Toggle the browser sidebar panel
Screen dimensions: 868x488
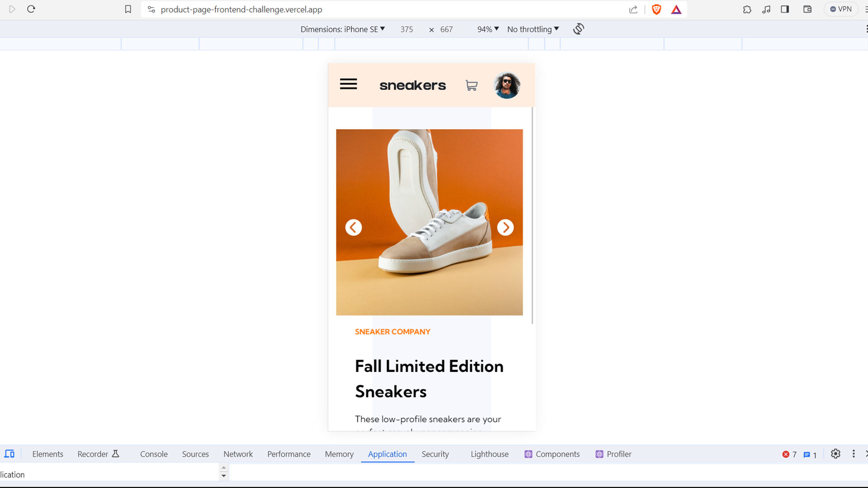coord(785,9)
